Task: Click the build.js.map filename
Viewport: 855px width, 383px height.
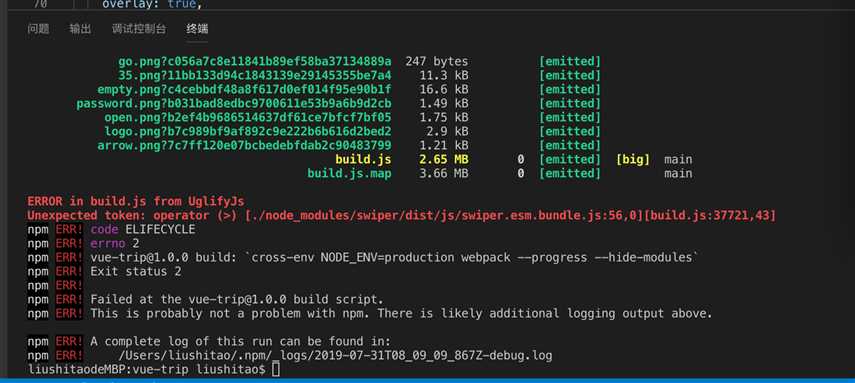Action: (350, 173)
